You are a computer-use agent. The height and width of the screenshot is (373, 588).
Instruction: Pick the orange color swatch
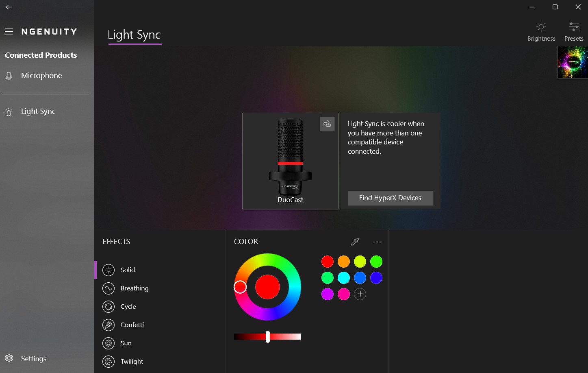coord(344,262)
